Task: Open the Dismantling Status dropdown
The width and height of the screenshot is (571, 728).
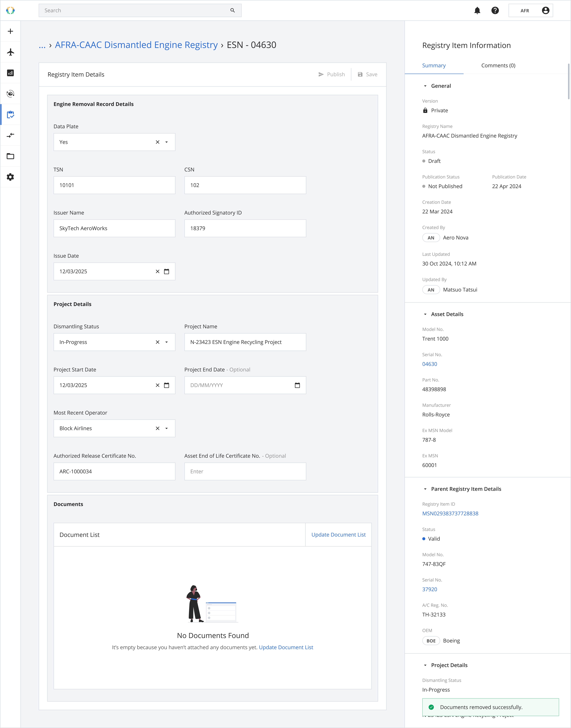Action: point(166,342)
